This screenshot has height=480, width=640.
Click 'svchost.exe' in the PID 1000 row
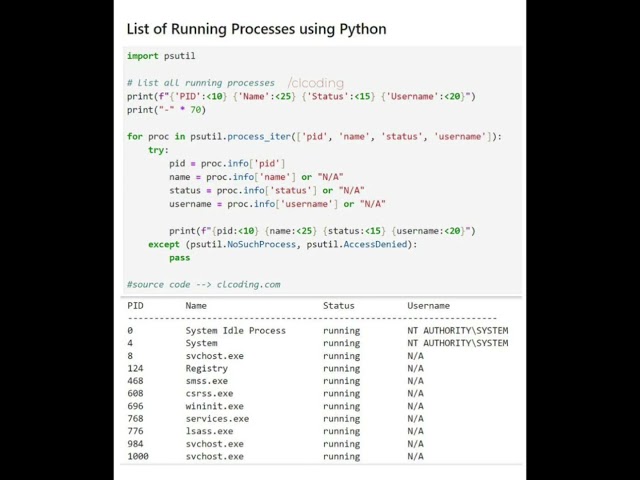(x=214, y=456)
